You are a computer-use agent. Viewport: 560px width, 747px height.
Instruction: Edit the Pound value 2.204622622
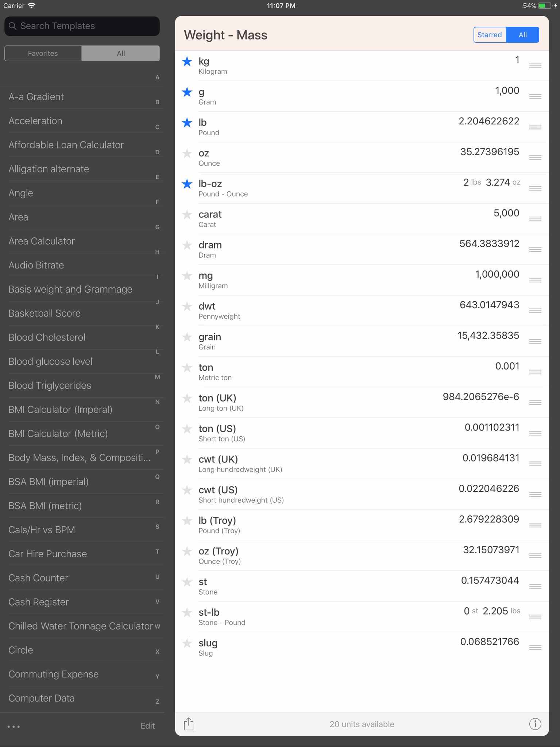(489, 121)
